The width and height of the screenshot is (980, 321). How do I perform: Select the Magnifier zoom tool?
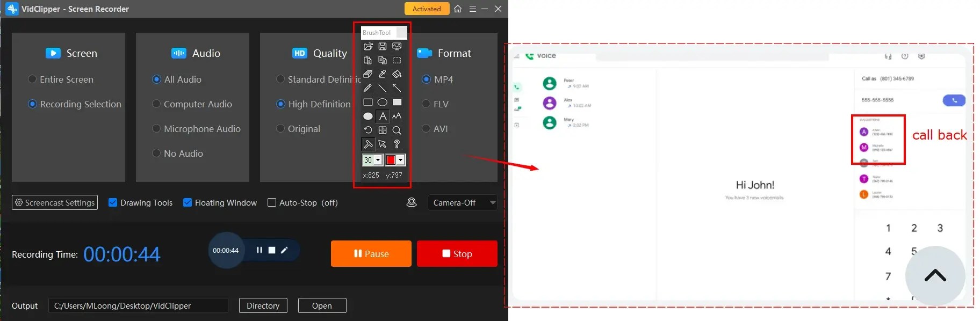(x=397, y=130)
